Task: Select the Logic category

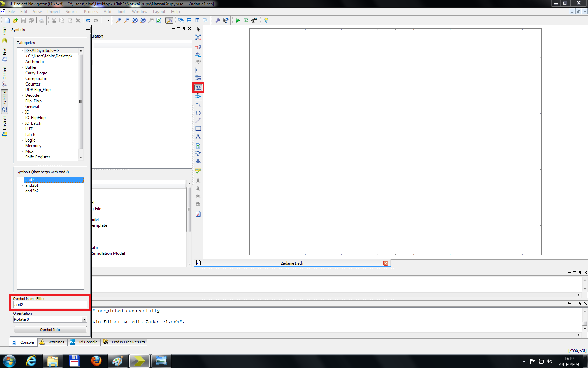Action: (30, 140)
